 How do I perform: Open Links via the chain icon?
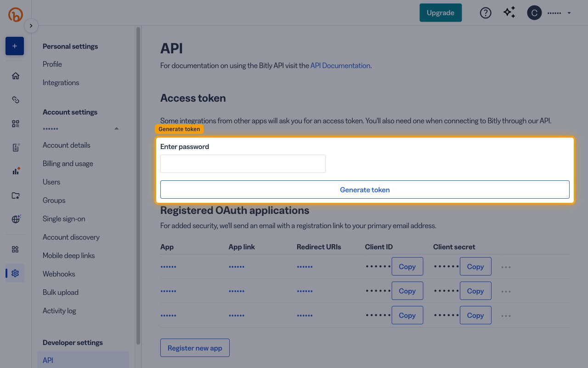tap(16, 100)
